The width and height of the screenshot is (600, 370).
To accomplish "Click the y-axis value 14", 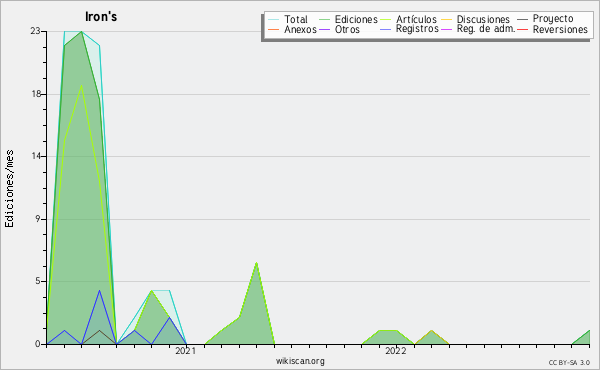I will (x=36, y=156).
